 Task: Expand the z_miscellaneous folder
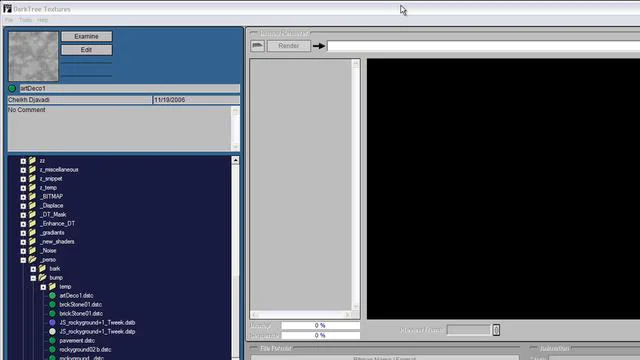pos(23,170)
